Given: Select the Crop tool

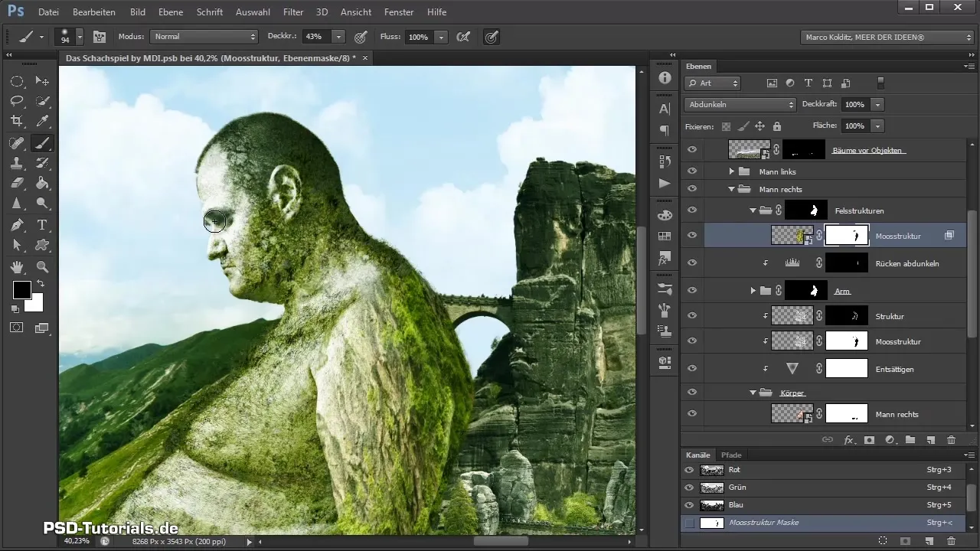Looking at the screenshot, I should coord(17,121).
